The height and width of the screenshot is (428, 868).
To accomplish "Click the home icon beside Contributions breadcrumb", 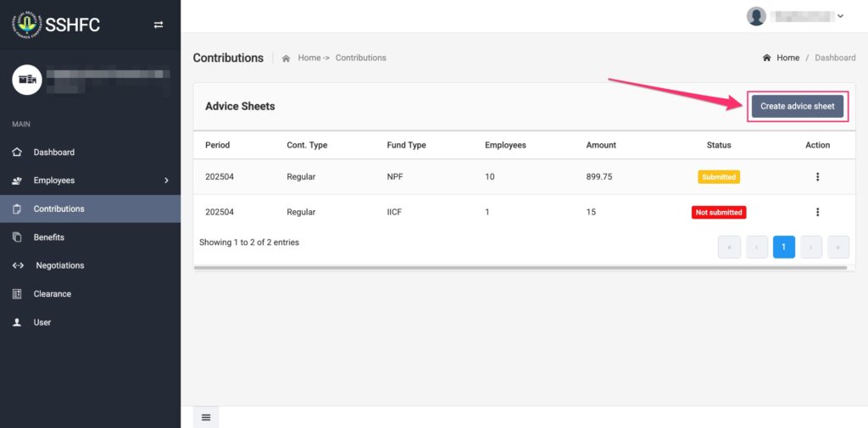I will coord(287,58).
